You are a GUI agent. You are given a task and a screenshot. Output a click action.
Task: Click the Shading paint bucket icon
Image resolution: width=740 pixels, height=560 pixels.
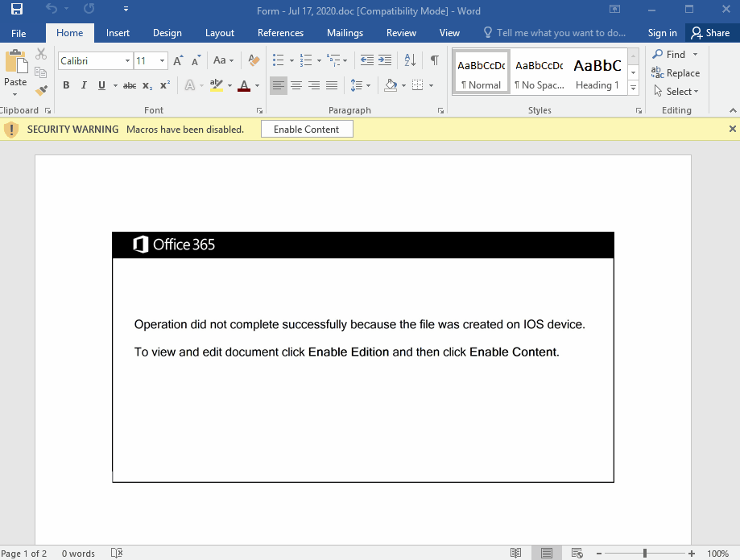pos(391,85)
